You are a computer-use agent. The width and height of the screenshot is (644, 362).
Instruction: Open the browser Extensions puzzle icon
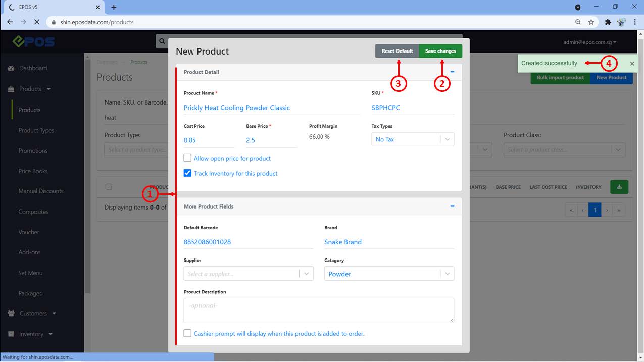(608, 22)
